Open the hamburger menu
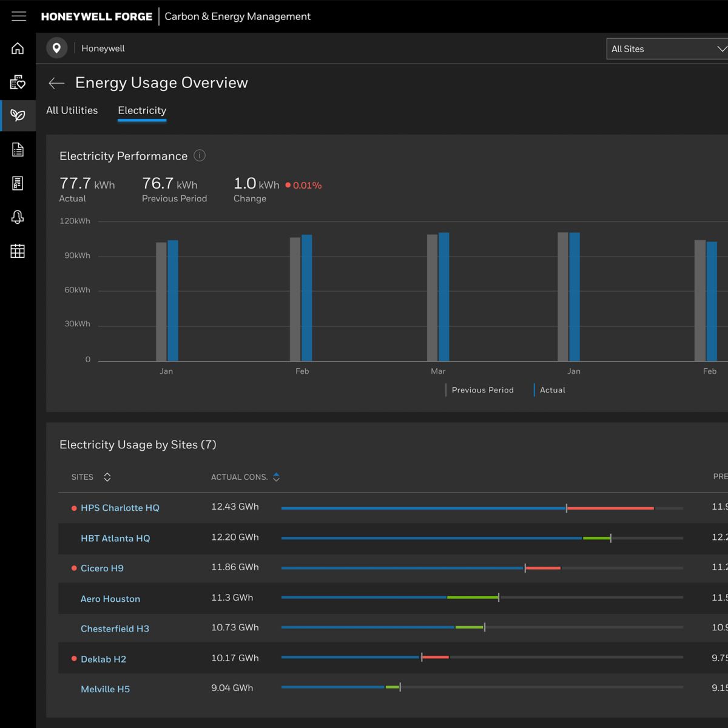This screenshot has width=728, height=728. (19, 16)
